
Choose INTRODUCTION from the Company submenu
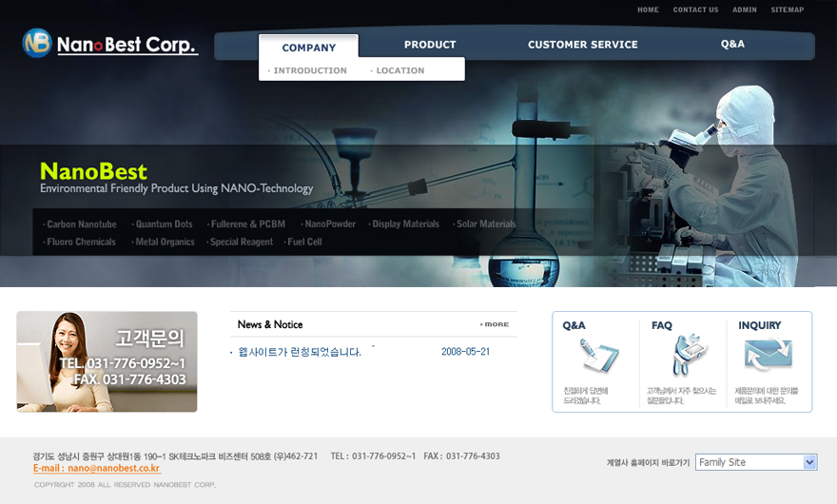(x=309, y=70)
